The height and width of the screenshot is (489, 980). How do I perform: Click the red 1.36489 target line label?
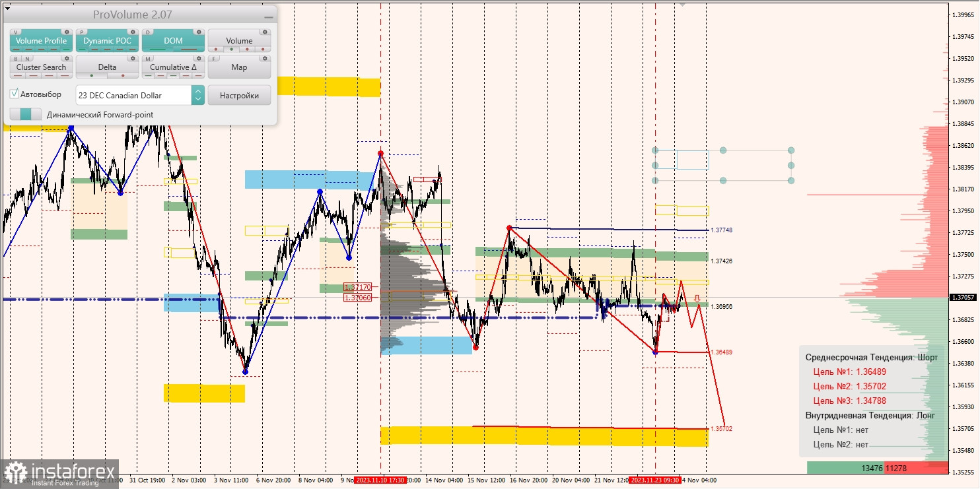click(722, 352)
